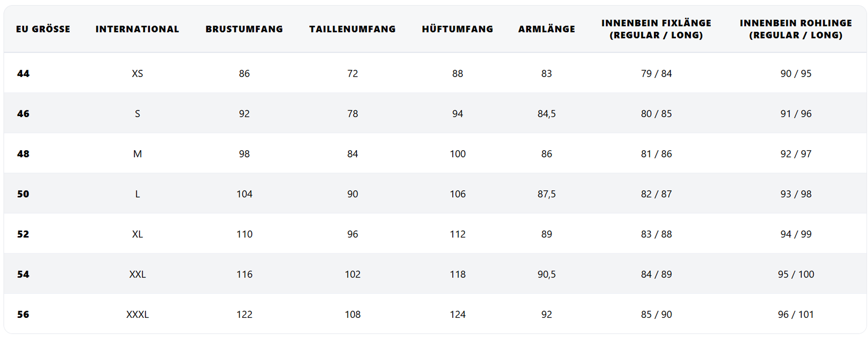
Task: Select the INNENBEIN ROHLINGE column header
Action: pos(795,29)
